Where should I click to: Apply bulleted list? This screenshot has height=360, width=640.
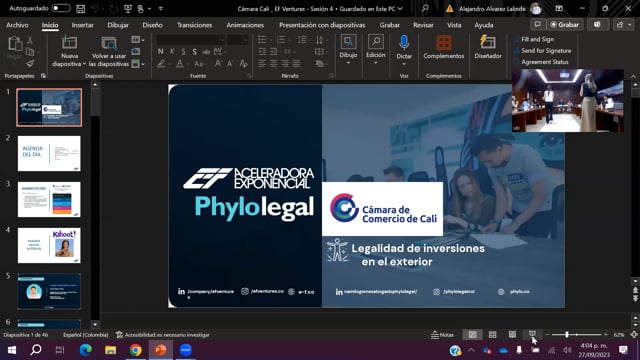pyautogui.click(x=262, y=40)
